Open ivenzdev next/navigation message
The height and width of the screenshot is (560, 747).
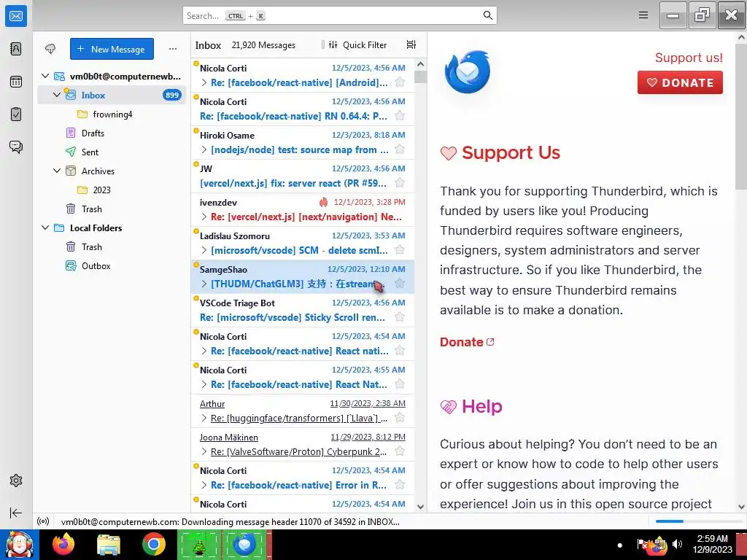(303, 209)
